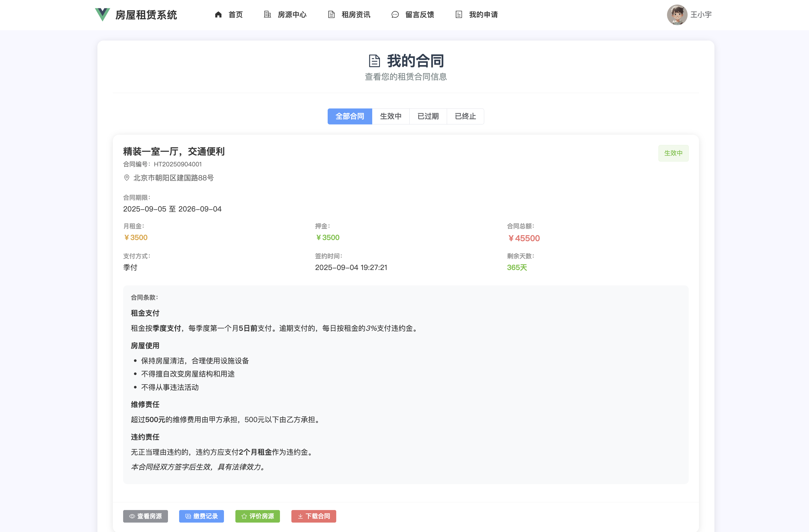Go to 我的申请 menu item
The height and width of the screenshot is (532, 809).
[483, 15]
